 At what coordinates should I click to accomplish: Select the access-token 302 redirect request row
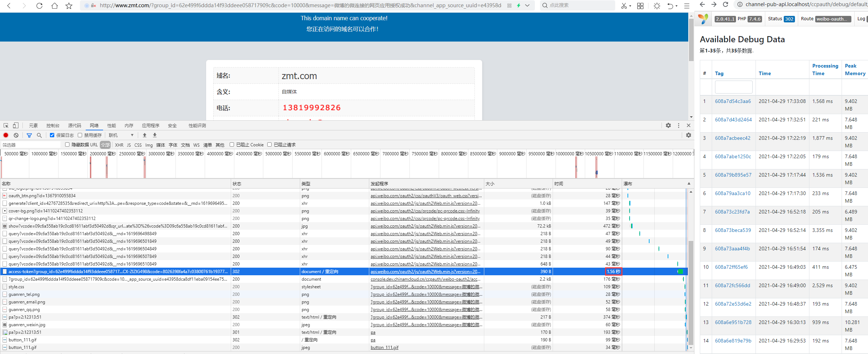(118, 271)
